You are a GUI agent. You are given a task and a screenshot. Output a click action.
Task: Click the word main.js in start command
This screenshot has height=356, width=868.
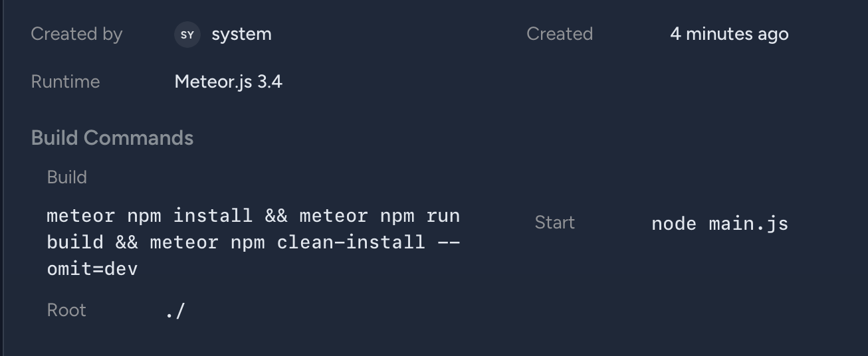(748, 223)
